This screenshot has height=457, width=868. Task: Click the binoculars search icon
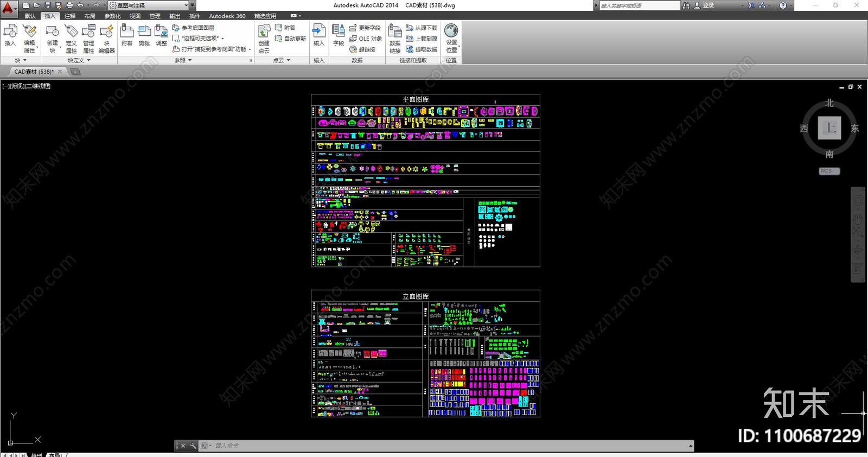pos(686,5)
